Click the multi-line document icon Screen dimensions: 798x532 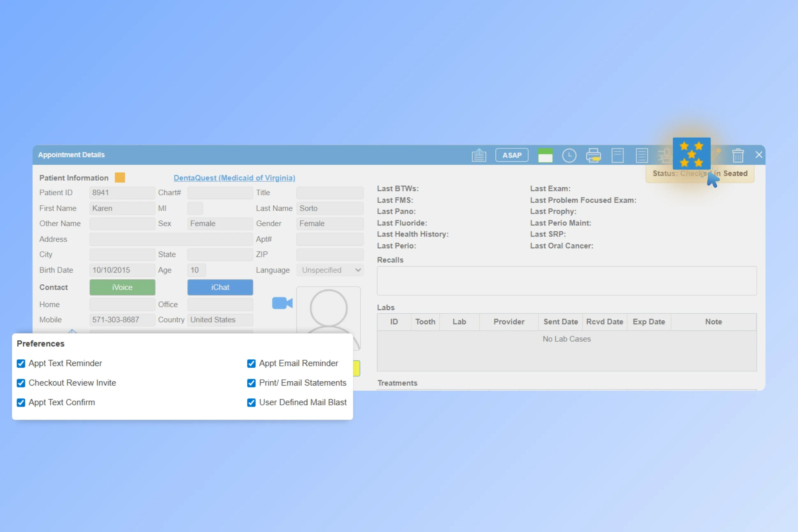(642, 156)
